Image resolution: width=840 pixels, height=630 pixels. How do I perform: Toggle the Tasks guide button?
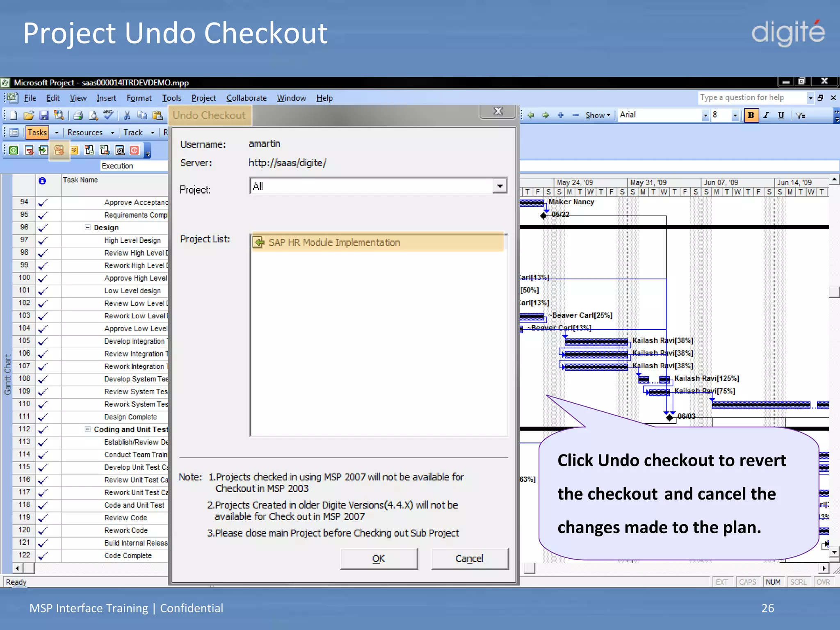tap(37, 132)
